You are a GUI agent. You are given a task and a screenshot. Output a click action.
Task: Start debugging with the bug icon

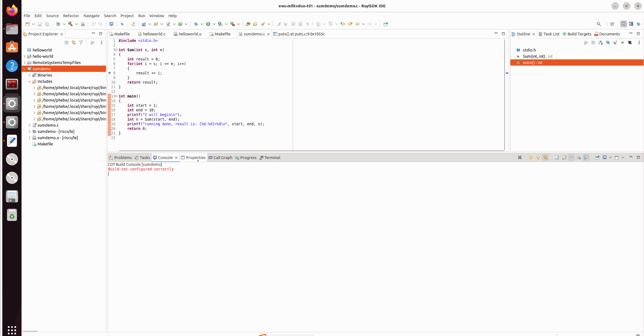[196, 24]
